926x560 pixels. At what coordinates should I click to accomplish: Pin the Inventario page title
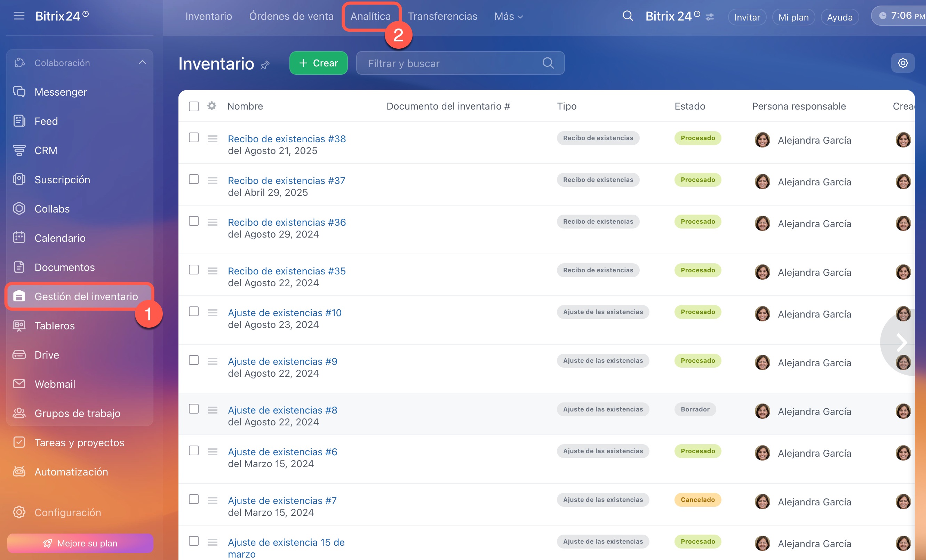(x=265, y=65)
